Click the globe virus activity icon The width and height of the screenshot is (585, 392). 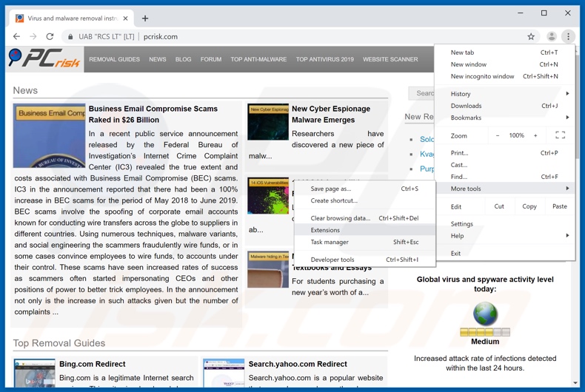pos(485,314)
